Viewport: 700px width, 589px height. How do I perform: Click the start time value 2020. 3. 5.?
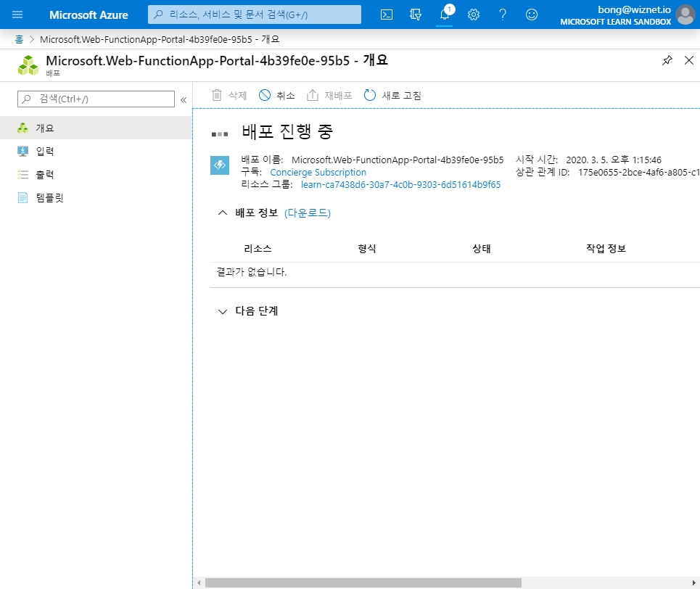614,160
